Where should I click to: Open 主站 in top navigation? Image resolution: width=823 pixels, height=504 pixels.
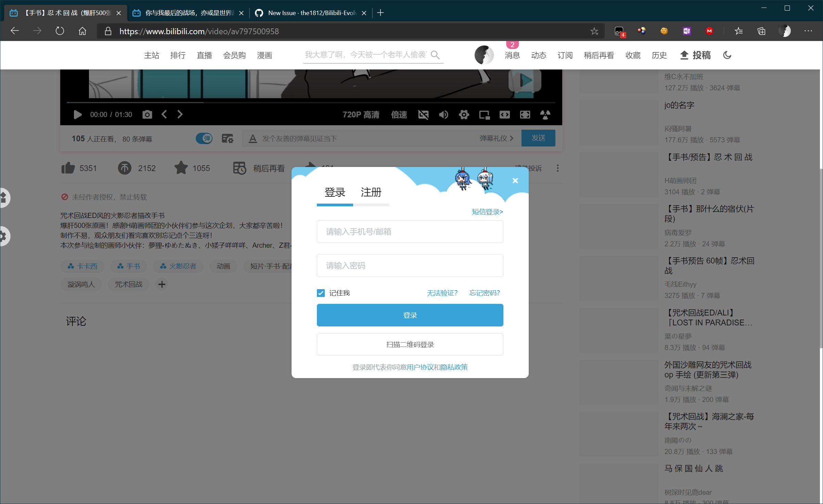pyautogui.click(x=152, y=55)
